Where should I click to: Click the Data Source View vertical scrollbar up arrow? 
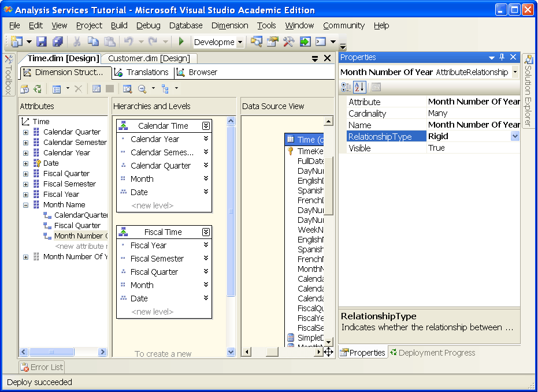click(329, 120)
